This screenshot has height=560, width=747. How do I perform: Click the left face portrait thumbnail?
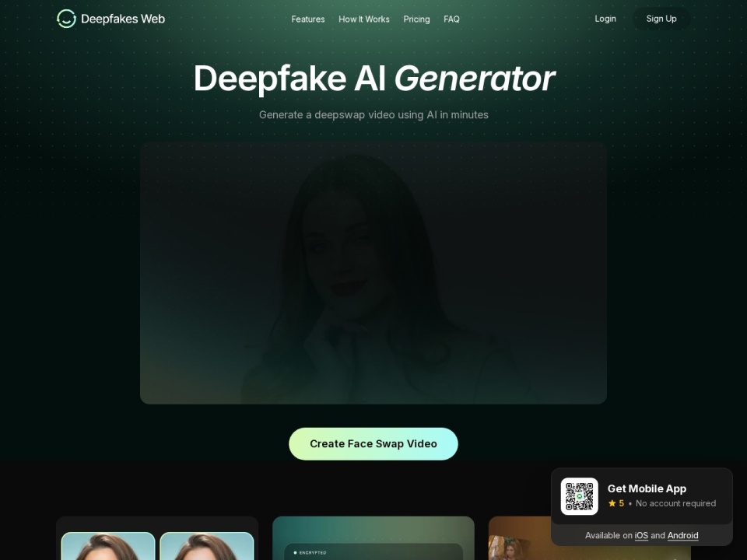coord(108,546)
